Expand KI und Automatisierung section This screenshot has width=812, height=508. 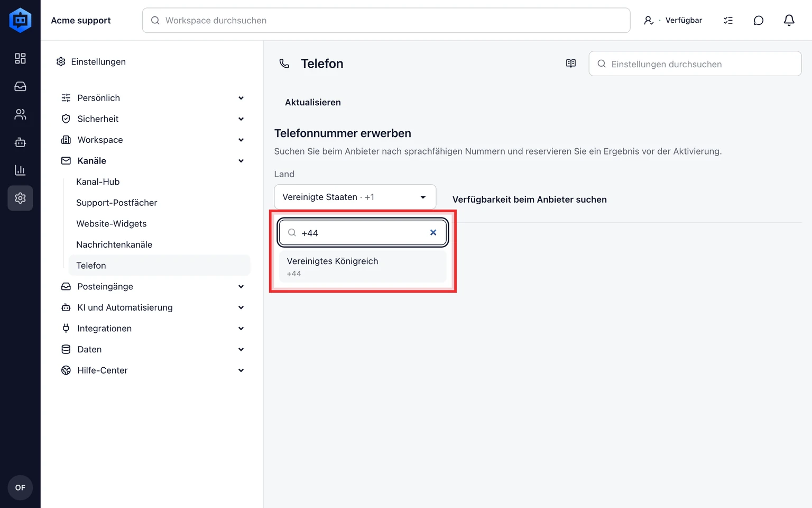[153, 307]
